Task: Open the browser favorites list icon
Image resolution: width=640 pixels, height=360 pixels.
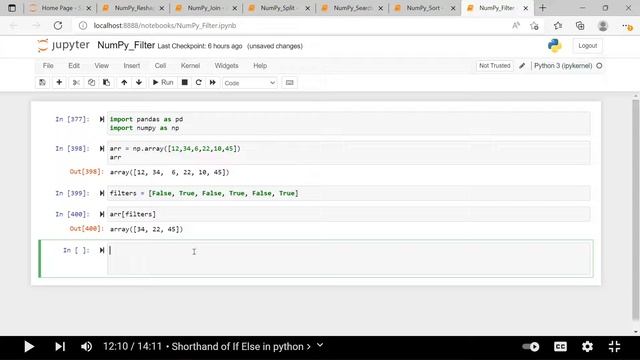Action: point(558,26)
